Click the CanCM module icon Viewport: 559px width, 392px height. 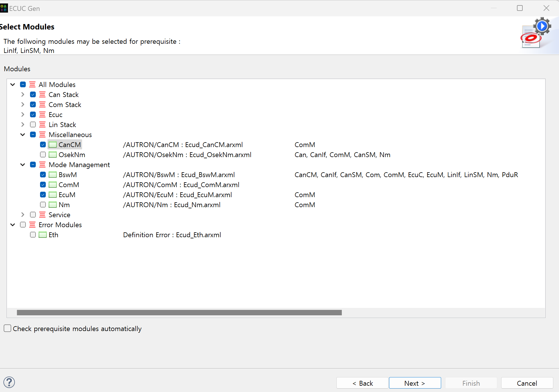53,144
